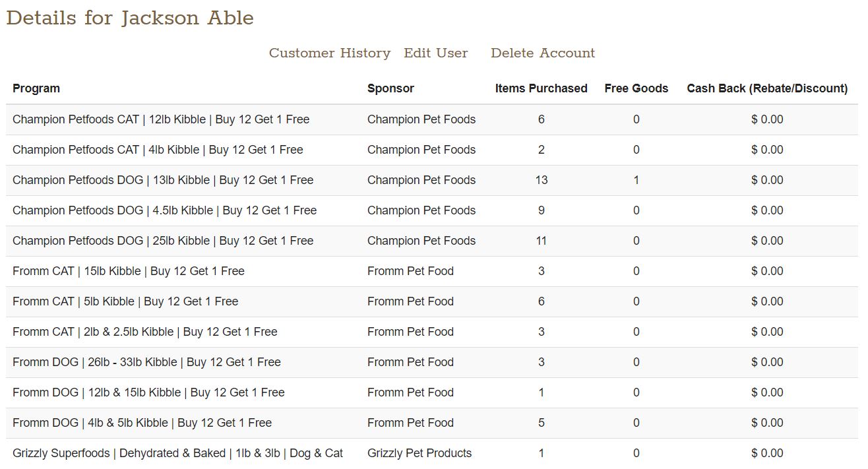Click the Sponsor column header
868x469 pixels.
390,88
